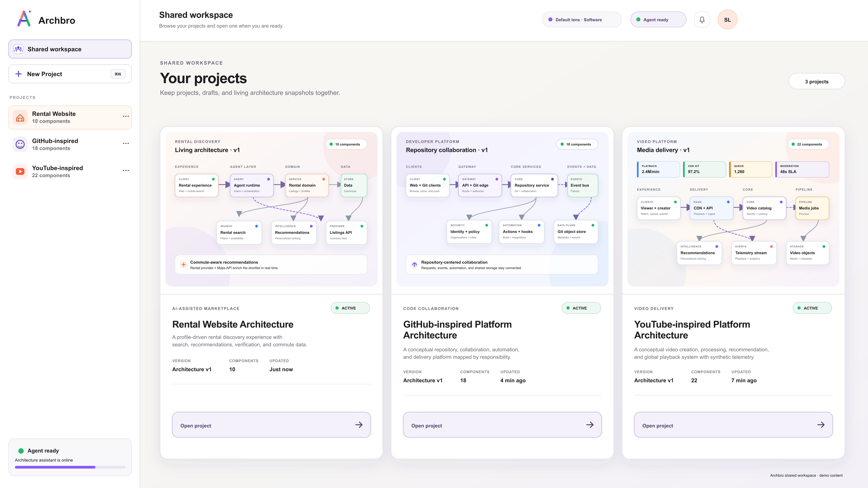Image resolution: width=868 pixels, height=488 pixels.
Task: Click the plus icon for New Project
Action: [19, 74]
